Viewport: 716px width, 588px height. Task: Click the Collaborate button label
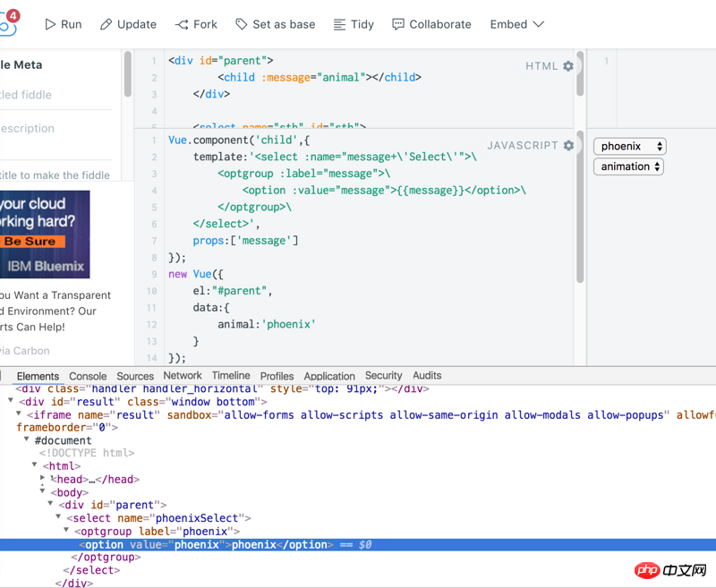[x=440, y=24]
